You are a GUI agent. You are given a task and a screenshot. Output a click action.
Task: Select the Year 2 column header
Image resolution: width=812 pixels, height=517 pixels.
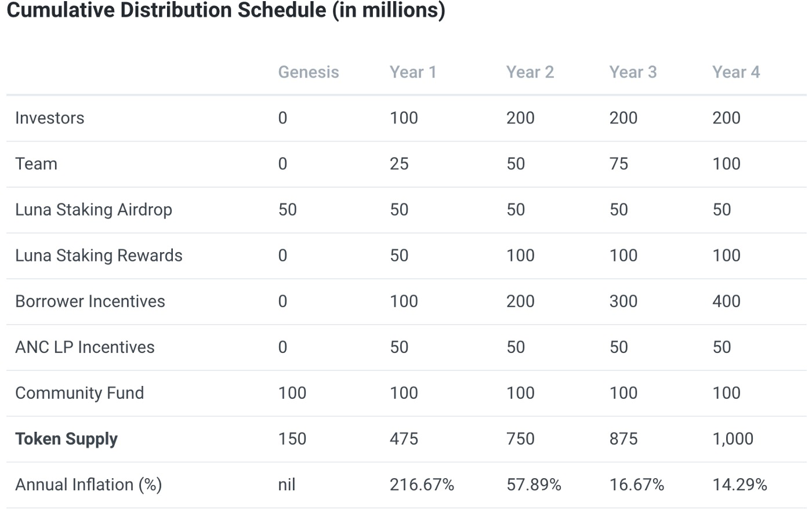[530, 72]
